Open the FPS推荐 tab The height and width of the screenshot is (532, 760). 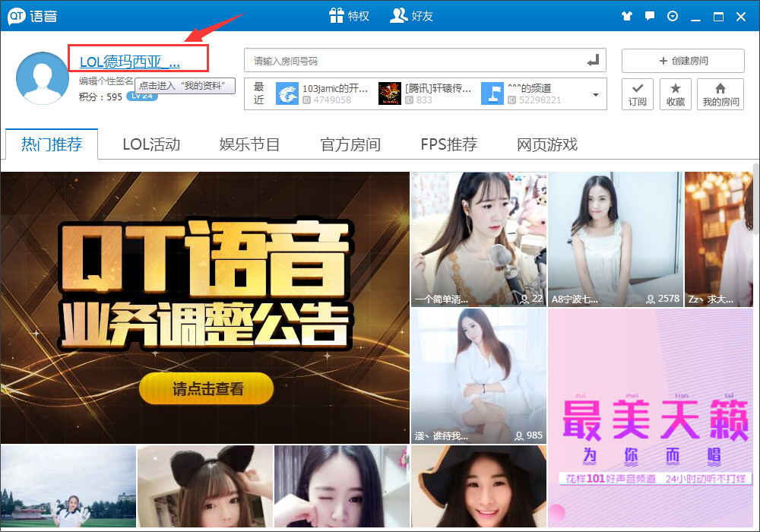point(448,144)
